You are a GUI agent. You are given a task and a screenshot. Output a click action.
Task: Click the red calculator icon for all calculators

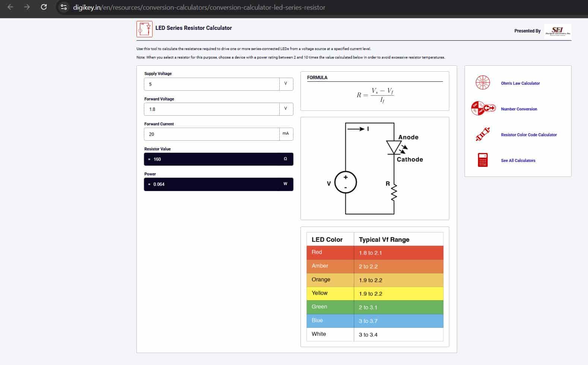coord(482,160)
